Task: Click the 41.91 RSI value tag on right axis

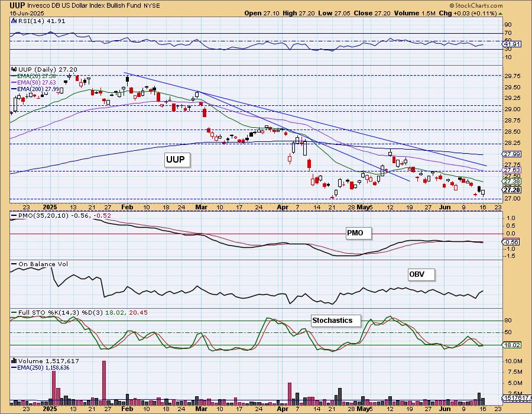Action: (511, 44)
